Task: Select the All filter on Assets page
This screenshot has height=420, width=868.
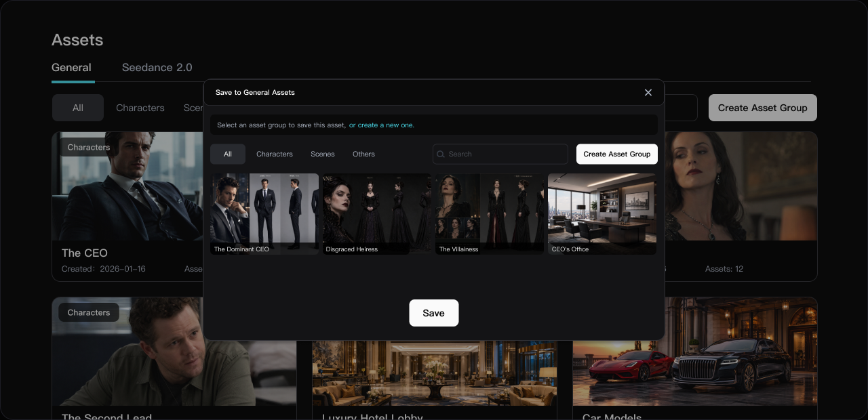Action: [78, 108]
